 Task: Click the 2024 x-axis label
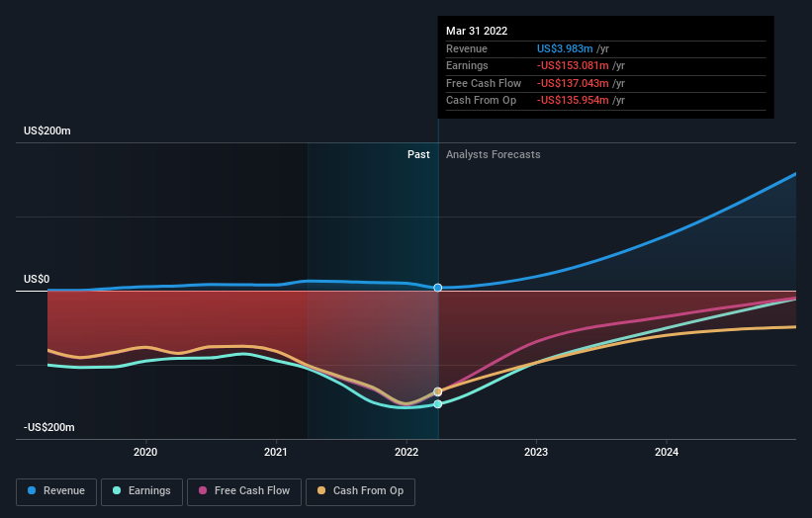667,452
